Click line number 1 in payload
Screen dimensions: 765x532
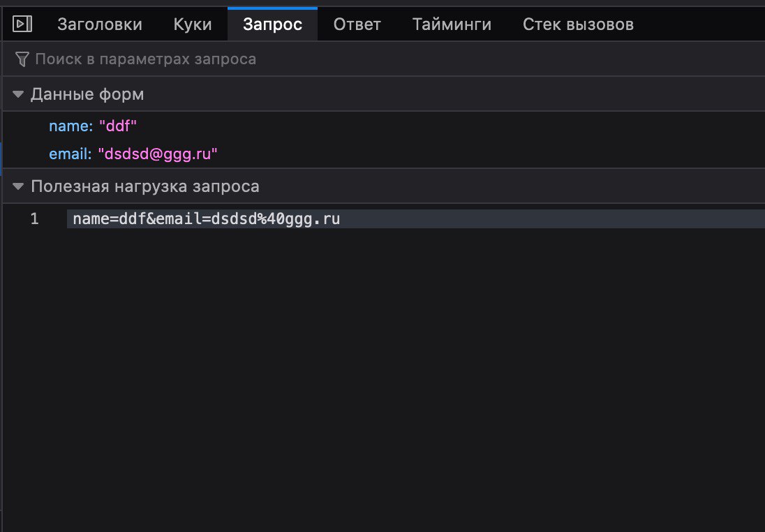pos(34,219)
